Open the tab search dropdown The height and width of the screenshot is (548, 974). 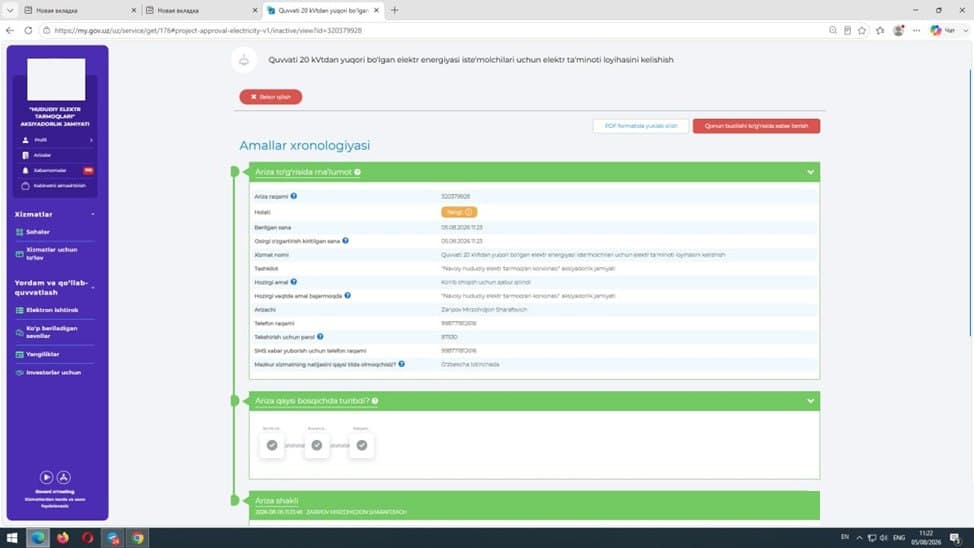pyautogui.click(x=10, y=11)
